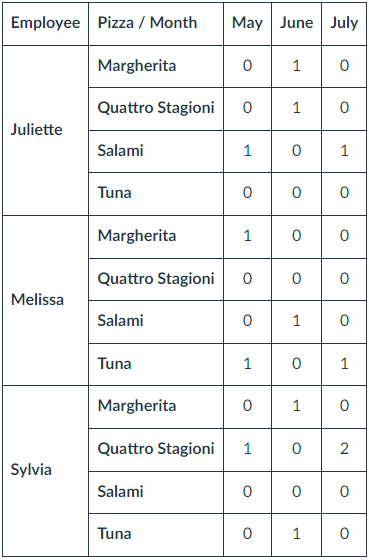Select Melissa's Quattro Stagioni row label
Image resolution: width=369 pixels, height=560 pixels.
point(156,279)
